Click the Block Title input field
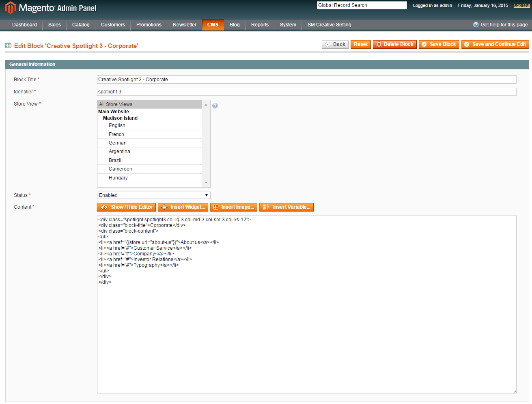The image size is (532, 404). 307,80
